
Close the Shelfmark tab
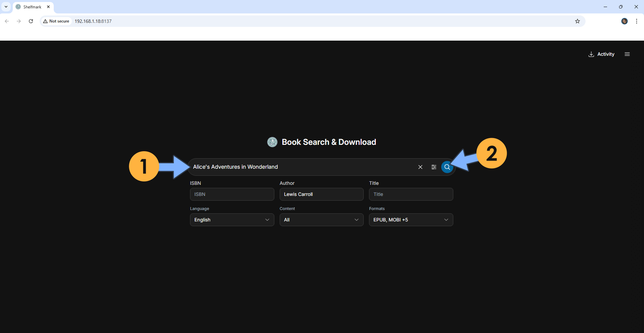coord(48,7)
